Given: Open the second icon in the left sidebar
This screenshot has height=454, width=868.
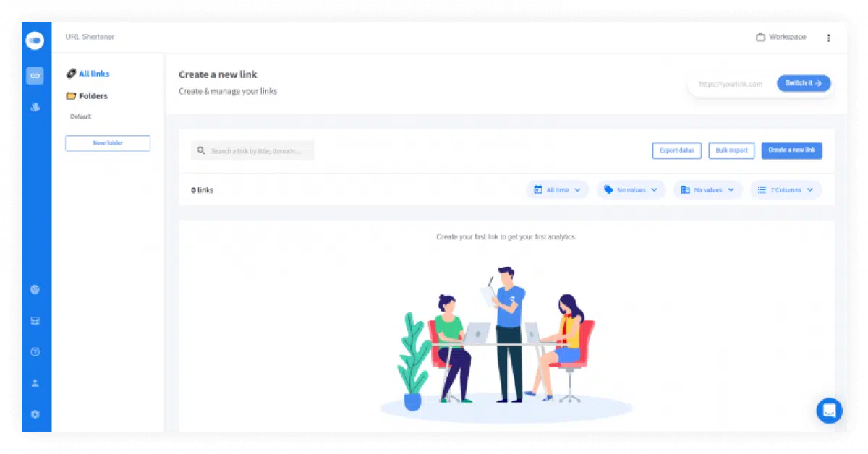Looking at the screenshot, I should [x=35, y=107].
